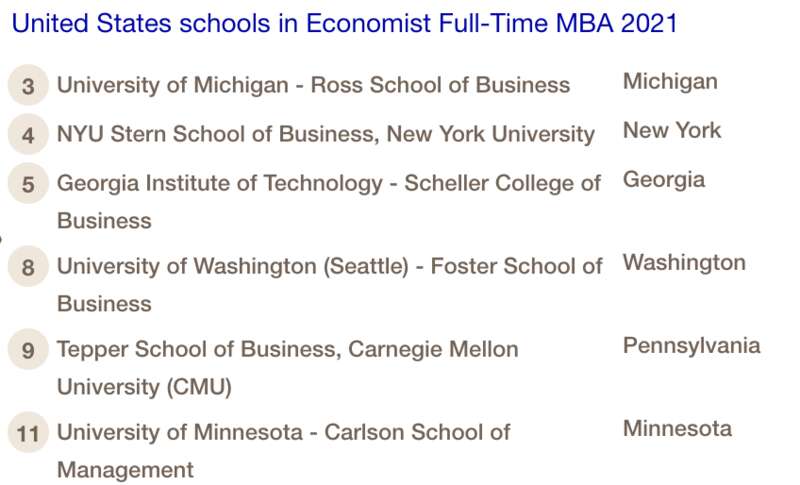The image size is (800, 485).
Task: Click the rank 9 badge
Action: pyautogui.click(x=28, y=350)
